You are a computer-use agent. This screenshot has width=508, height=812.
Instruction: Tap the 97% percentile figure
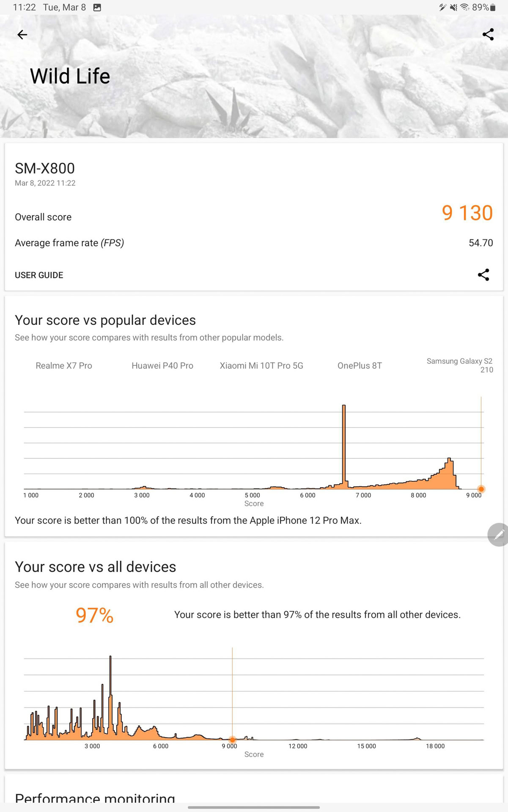[x=94, y=615]
